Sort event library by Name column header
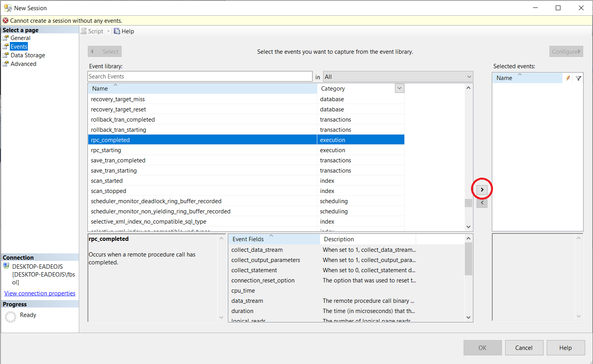The height and width of the screenshot is (364, 593). [100, 89]
